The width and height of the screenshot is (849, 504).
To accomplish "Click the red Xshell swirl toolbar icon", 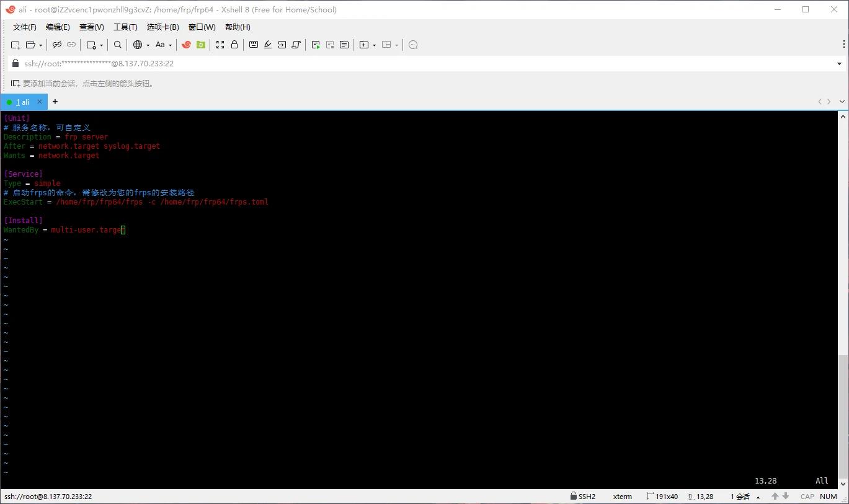I will [186, 45].
